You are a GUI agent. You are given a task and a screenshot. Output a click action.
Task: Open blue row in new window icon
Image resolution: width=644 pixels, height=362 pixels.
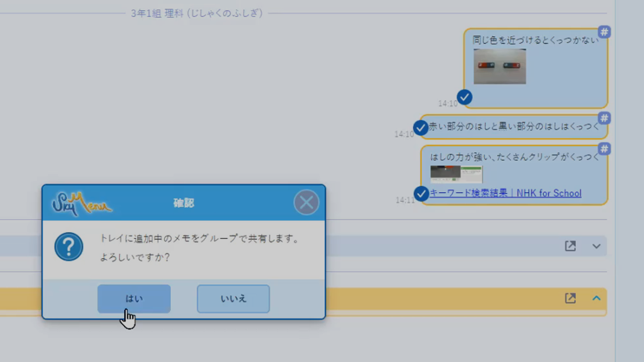coord(570,246)
